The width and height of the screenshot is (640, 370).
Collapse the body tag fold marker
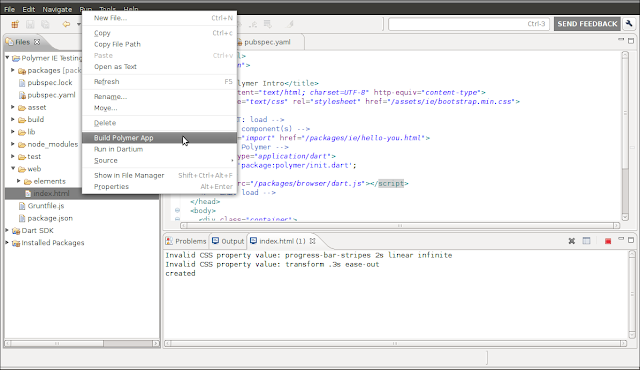point(177,210)
